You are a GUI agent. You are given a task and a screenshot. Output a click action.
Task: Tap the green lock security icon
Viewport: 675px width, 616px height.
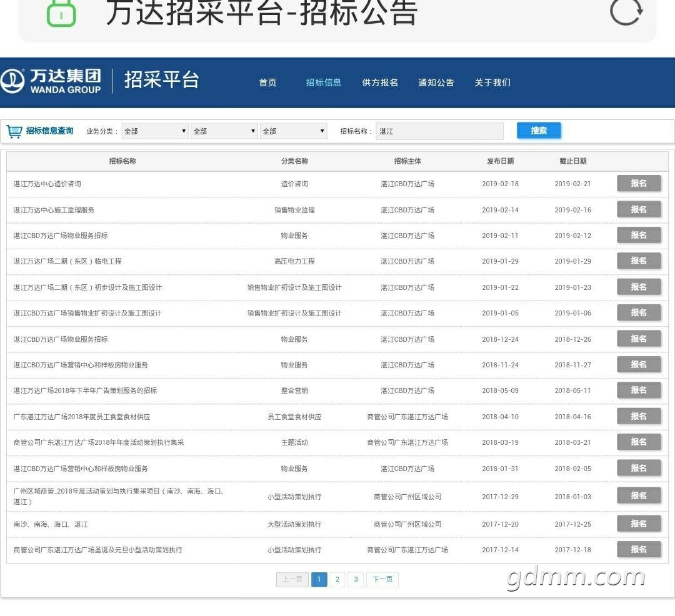pos(61,13)
